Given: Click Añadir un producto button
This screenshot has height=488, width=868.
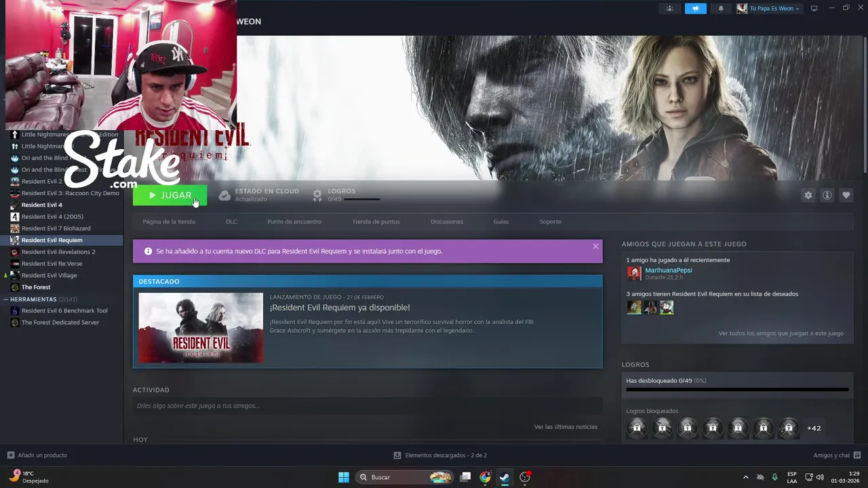Looking at the screenshot, I should [37, 455].
